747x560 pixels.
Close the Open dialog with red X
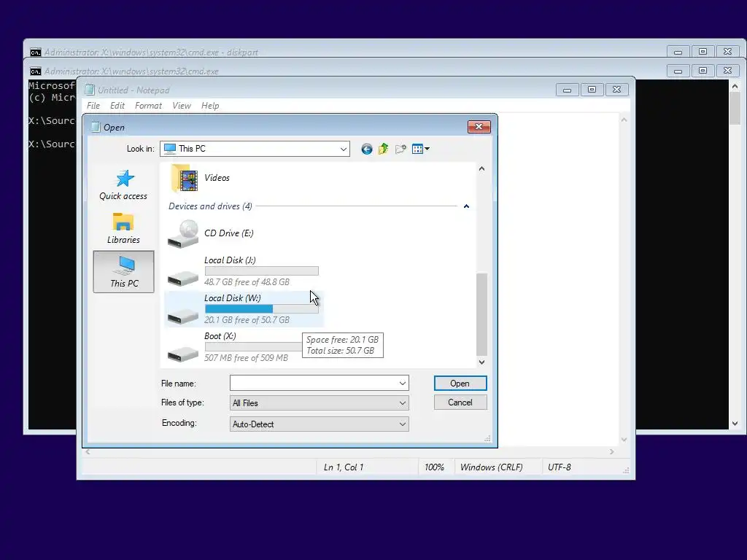(479, 127)
